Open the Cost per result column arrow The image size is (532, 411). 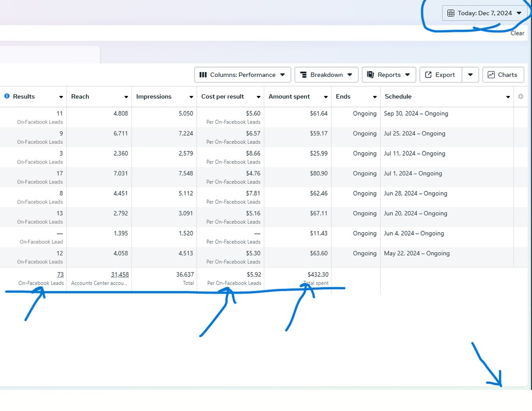click(x=259, y=97)
